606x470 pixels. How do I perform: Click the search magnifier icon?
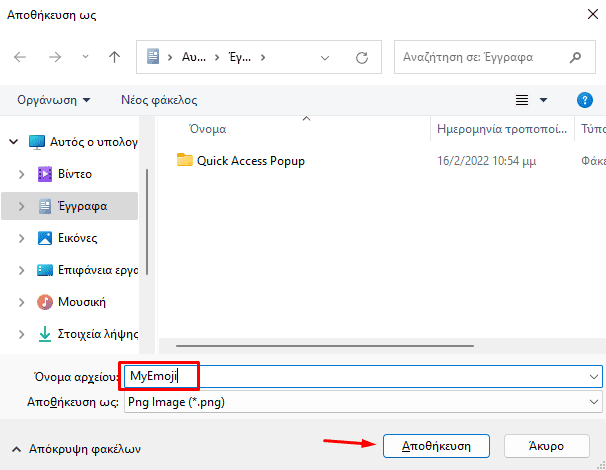[x=575, y=57]
